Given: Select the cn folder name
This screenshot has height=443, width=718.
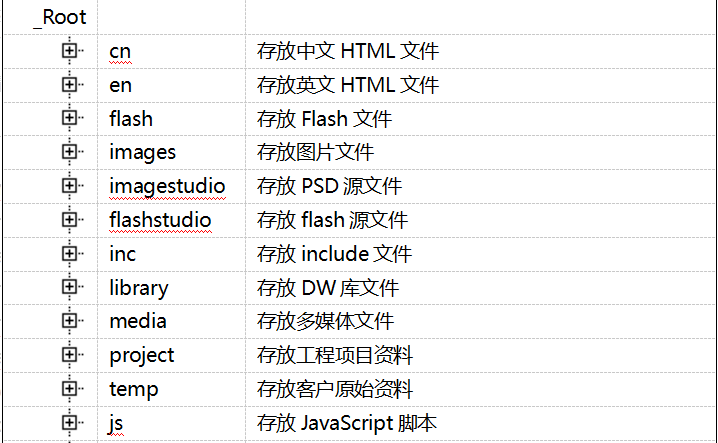Looking at the screenshot, I should (120, 51).
